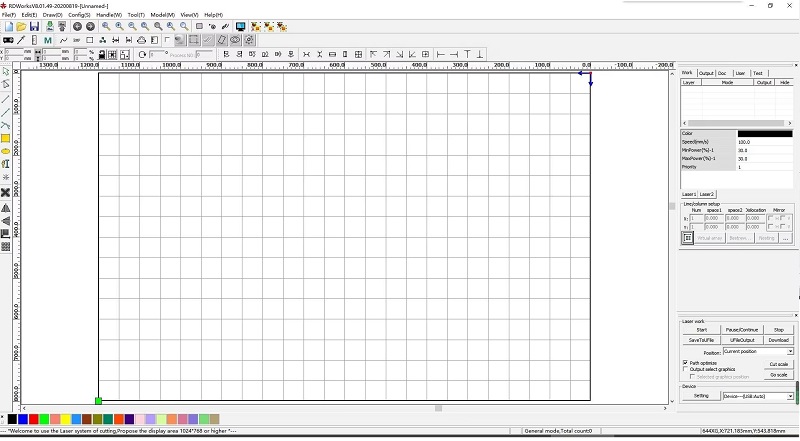The width and height of the screenshot is (800, 441).
Task: Open the View menu
Action: tap(190, 15)
